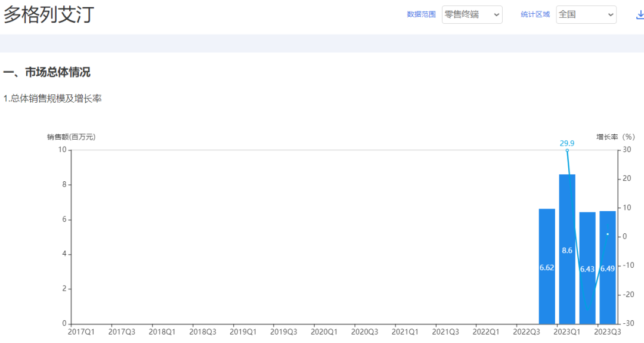The image size is (644, 343).
Task: Click the 2021Q3 x-axis label
Action: click(x=445, y=332)
